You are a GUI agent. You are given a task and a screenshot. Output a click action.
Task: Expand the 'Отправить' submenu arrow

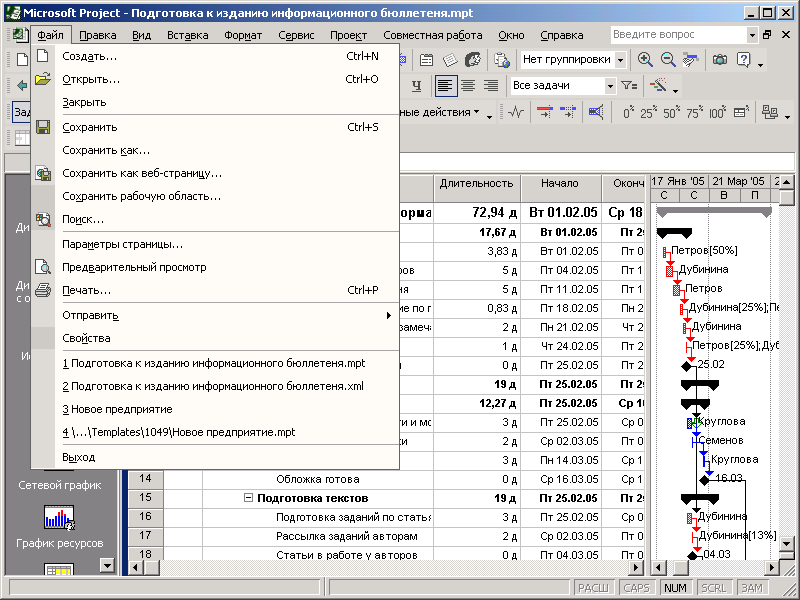tap(389, 315)
